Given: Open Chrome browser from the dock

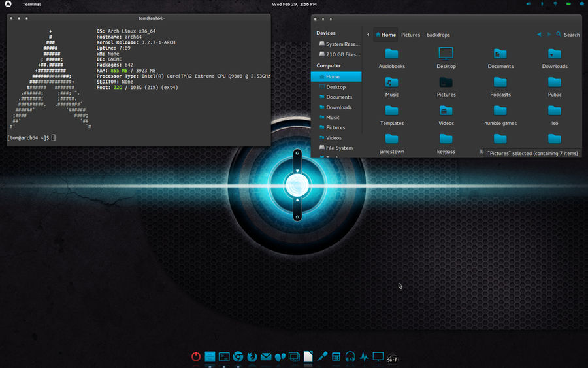Looking at the screenshot, I should [238, 356].
